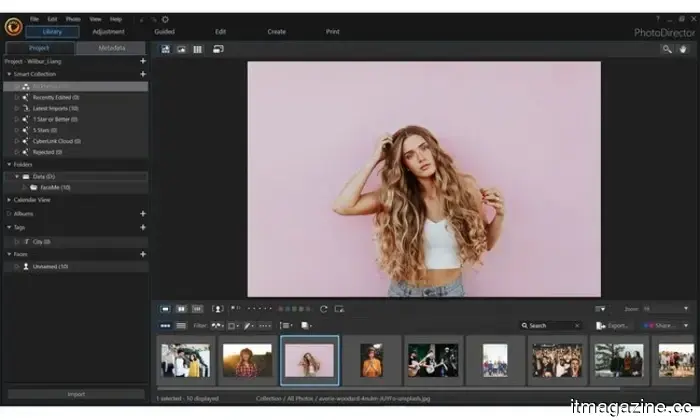Open the filter by edited brush dropdown
700x420 pixels.
pos(248,326)
